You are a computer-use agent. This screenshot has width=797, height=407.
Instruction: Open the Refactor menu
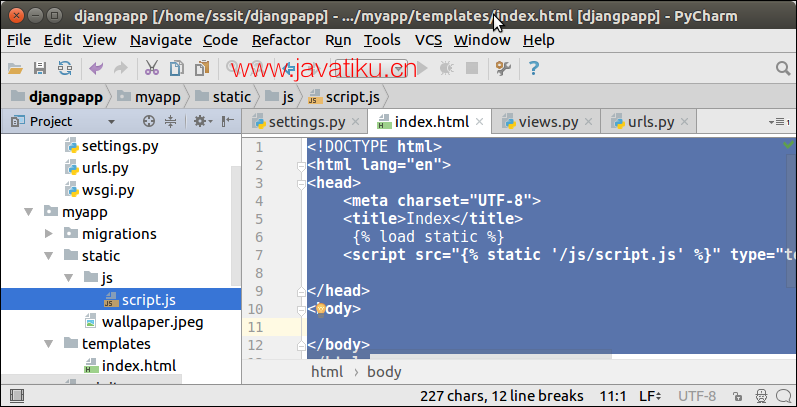click(281, 40)
